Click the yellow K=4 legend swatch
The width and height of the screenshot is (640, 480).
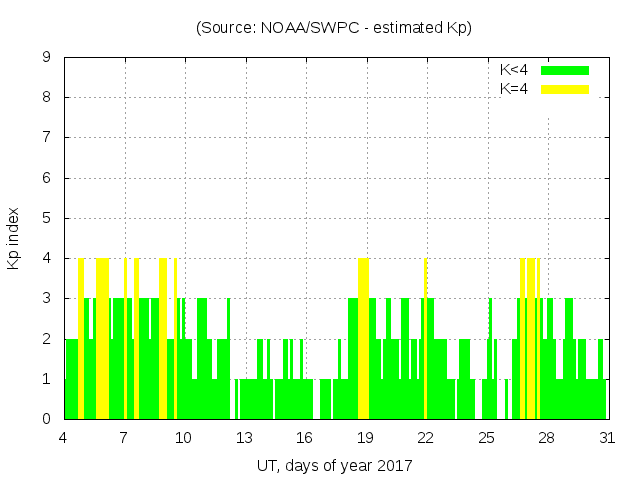(565, 89)
